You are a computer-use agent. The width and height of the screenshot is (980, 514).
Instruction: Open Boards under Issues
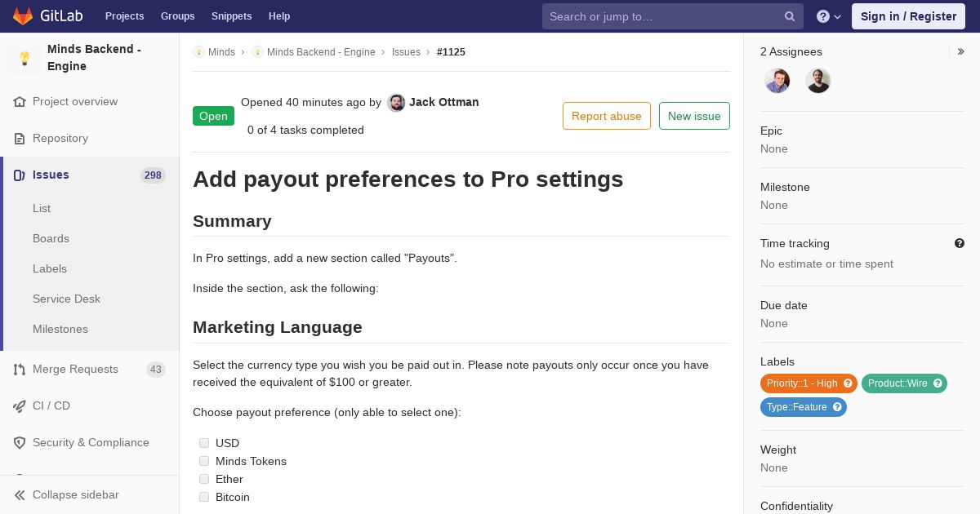[51, 238]
